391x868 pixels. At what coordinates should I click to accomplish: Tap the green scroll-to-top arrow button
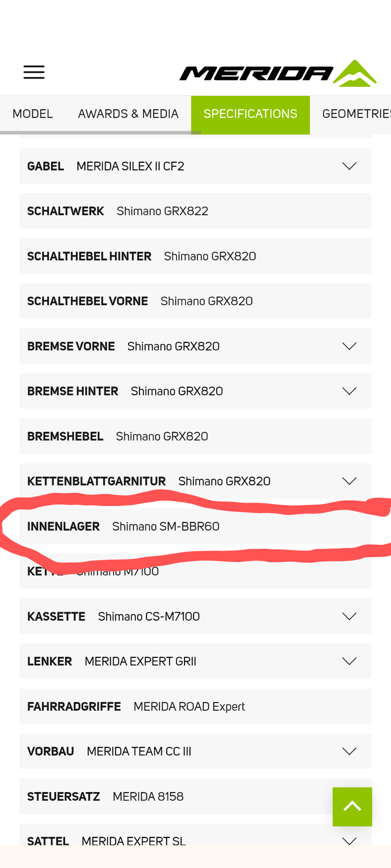click(352, 807)
